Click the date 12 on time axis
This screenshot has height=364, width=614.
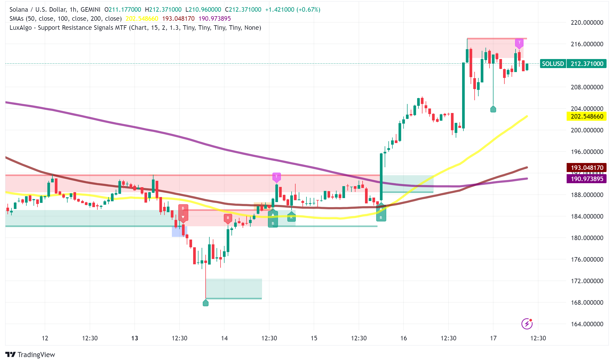(x=45, y=338)
